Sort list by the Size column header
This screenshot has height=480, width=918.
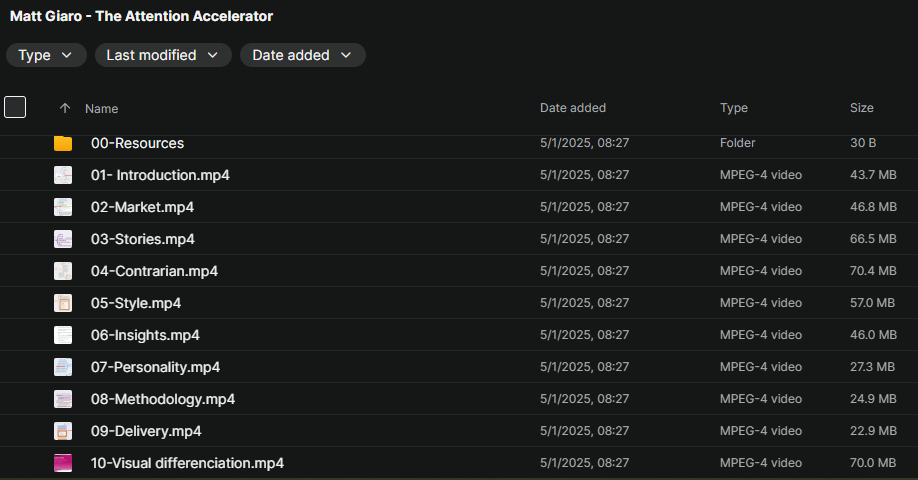(862, 108)
